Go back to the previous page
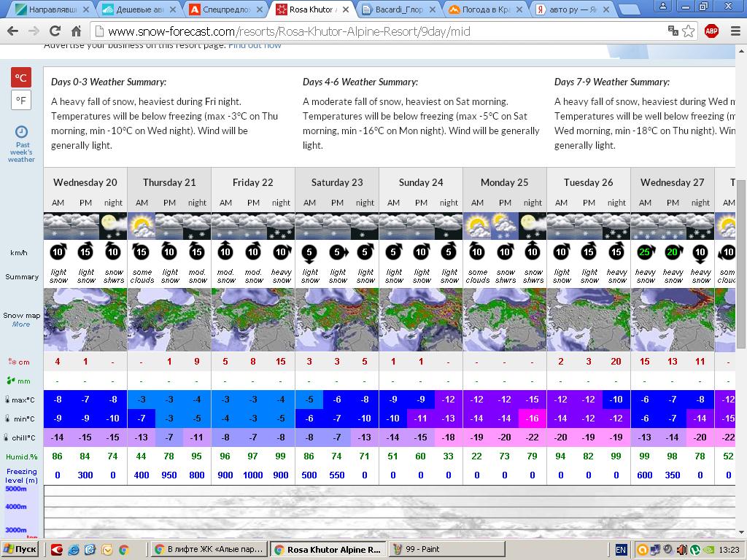Screen dimensions: 747x560 click(x=13, y=31)
